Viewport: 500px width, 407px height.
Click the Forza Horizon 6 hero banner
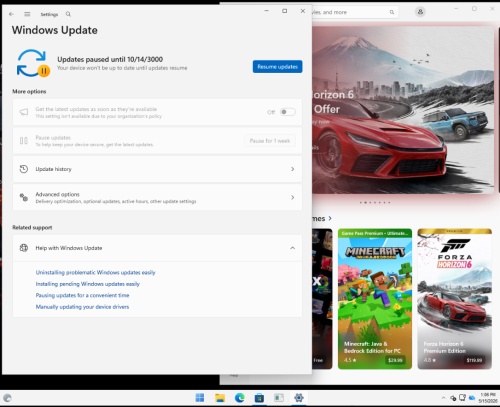tap(403, 110)
